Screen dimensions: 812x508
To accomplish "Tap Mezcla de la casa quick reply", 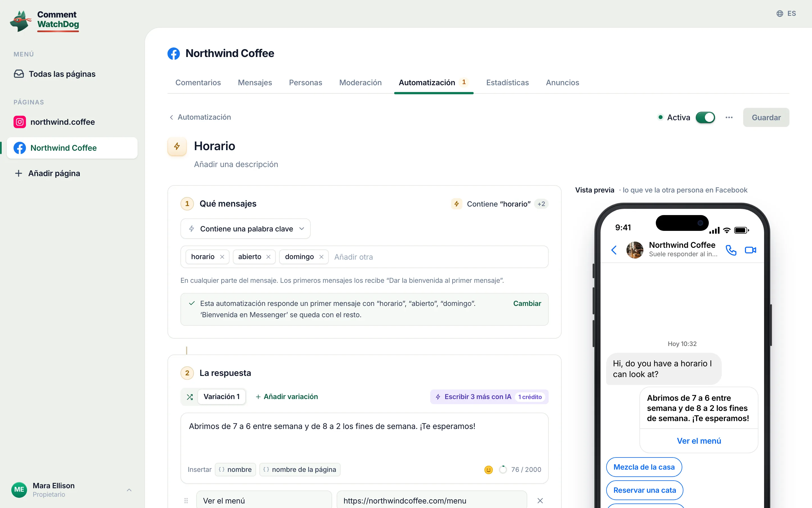I will (x=644, y=467).
